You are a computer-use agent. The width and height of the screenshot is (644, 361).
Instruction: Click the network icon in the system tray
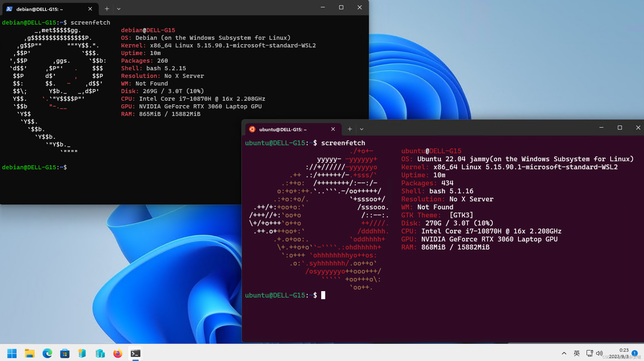pos(589,353)
